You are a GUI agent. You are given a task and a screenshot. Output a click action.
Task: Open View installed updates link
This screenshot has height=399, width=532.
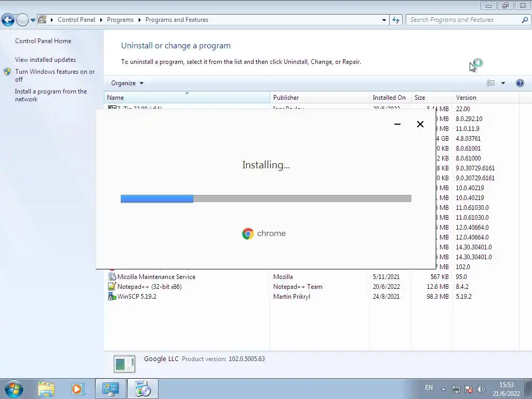[x=46, y=59]
